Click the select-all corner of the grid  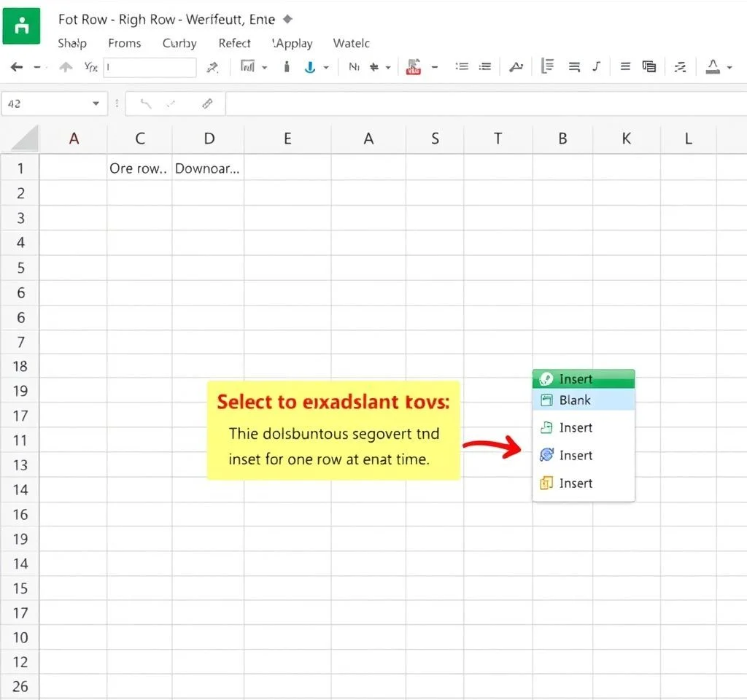click(x=20, y=139)
